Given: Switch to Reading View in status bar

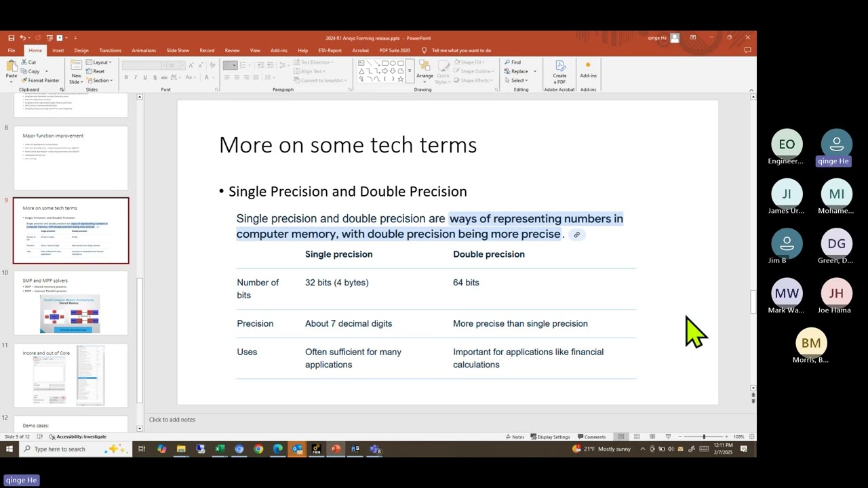Looking at the screenshot, I should click(652, 436).
